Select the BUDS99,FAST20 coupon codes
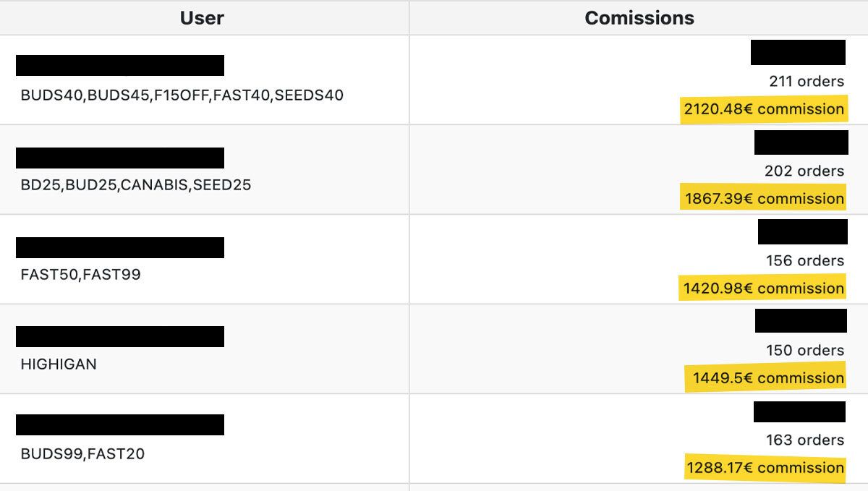 (82, 453)
